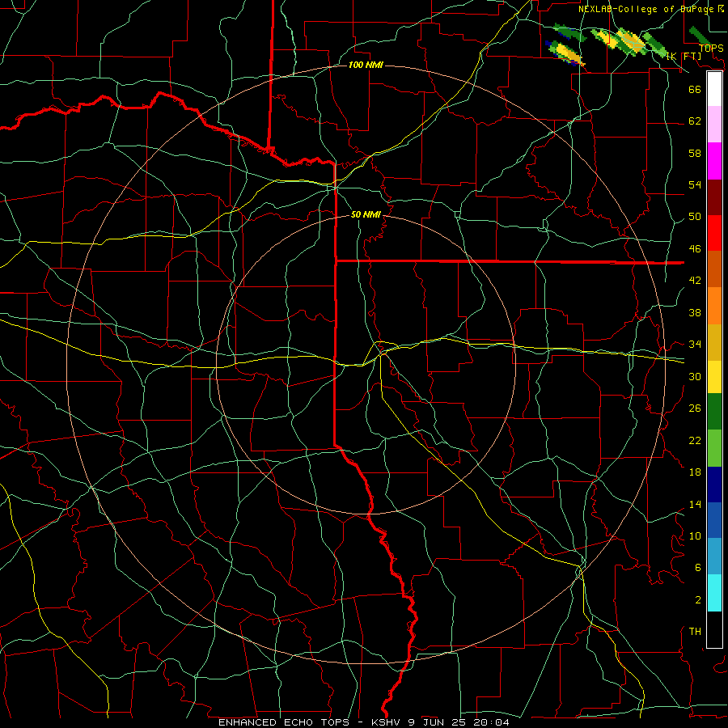Screen dimensions: 728x728
Task: Pick the dark maroon legend swatch
Action: [714, 197]
